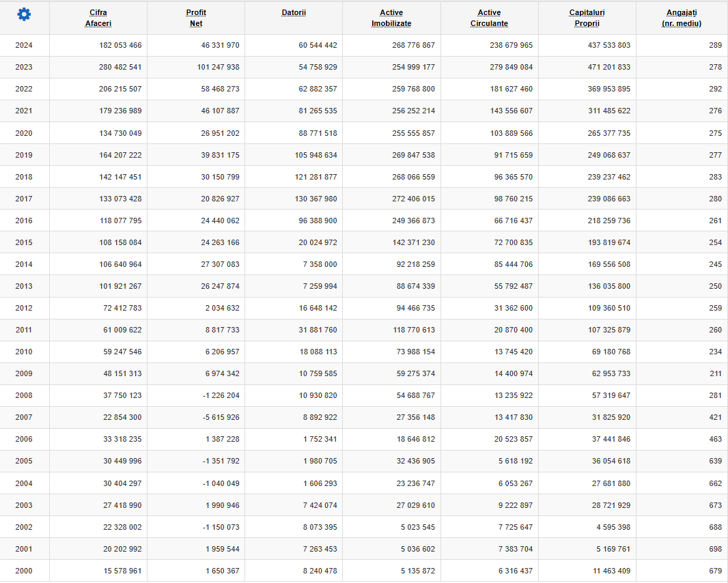Click the 2001 employees value 698
Screen dimensions: 728x583
click(716, 549)
